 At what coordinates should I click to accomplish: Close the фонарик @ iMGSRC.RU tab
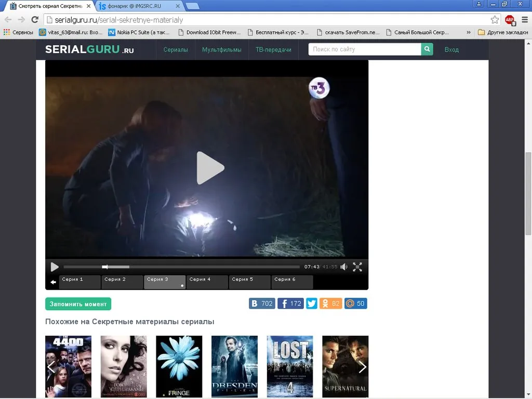coord(178,6)
